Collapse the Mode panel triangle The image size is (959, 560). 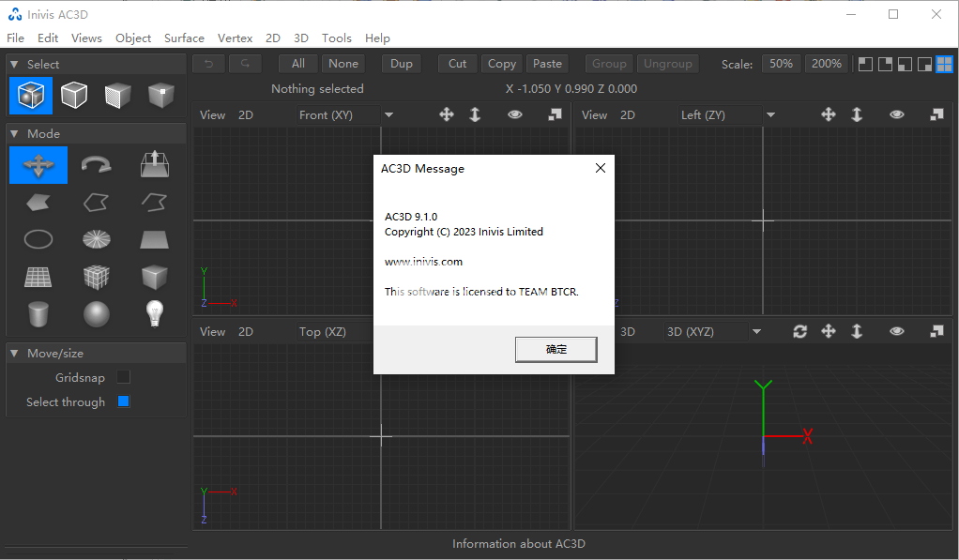tap(14, 133)
